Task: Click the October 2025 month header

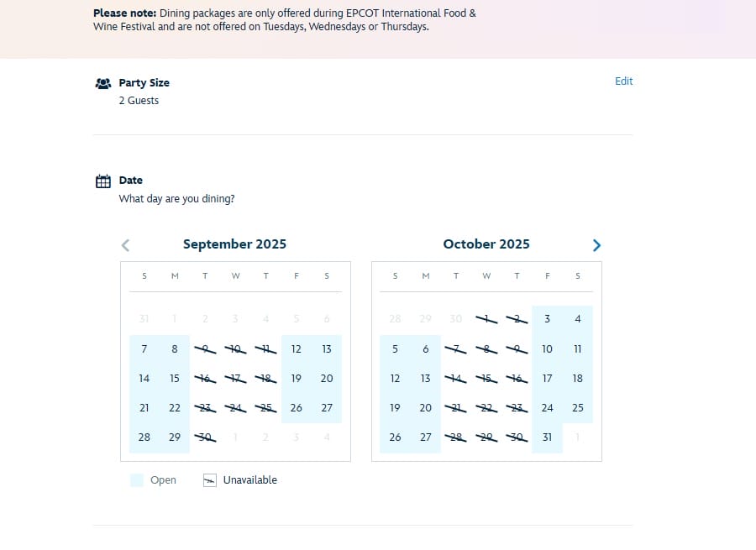Action: point(486,244)
